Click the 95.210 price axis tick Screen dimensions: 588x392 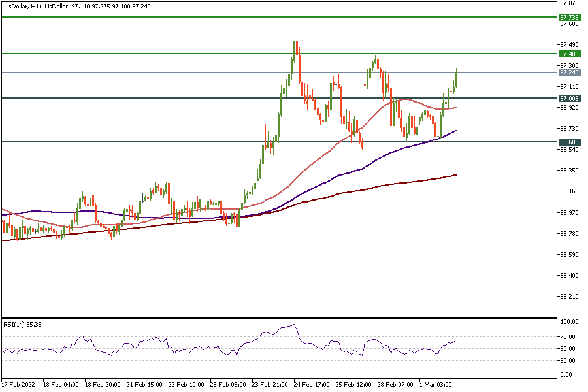pyautogui.click(x=569, y=296)
